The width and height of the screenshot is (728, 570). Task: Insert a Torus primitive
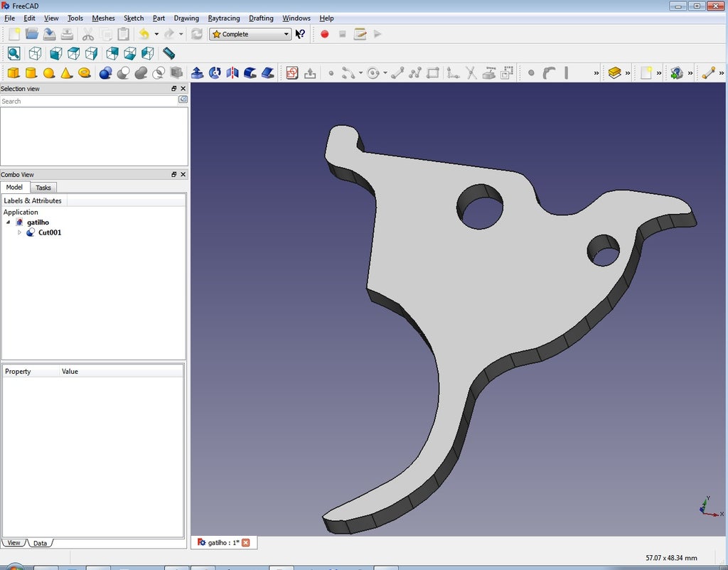coord(84,72)
